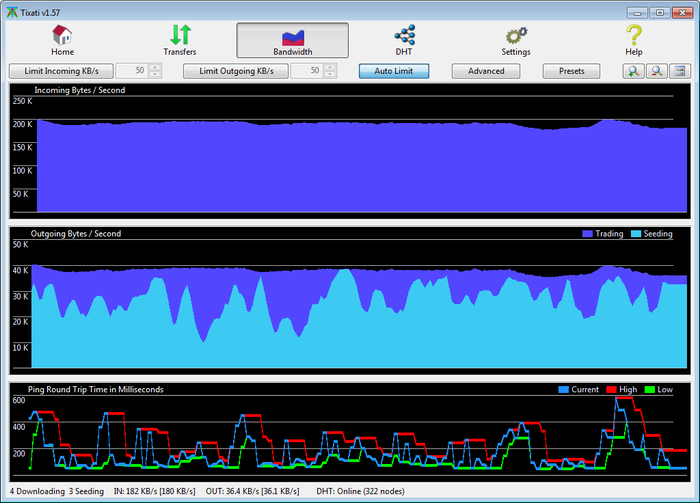Open the Settings gear view
Image resolution: width=700 pixels, height=503 pixels.
(x=516, y=40)
